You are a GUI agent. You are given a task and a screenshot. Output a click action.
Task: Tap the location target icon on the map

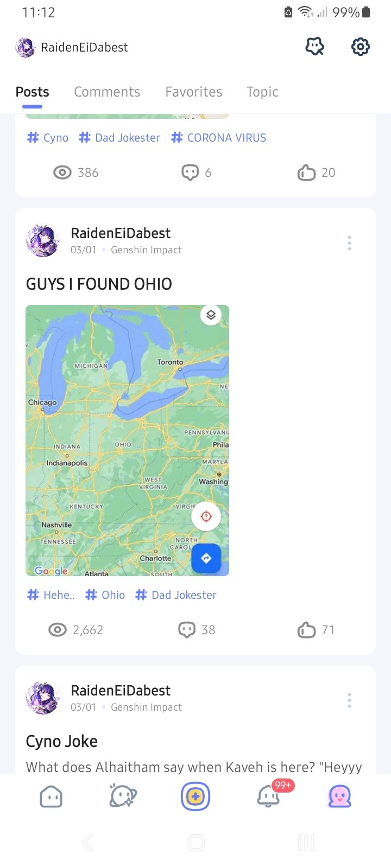pyautogui.click(x=206, y=516)
